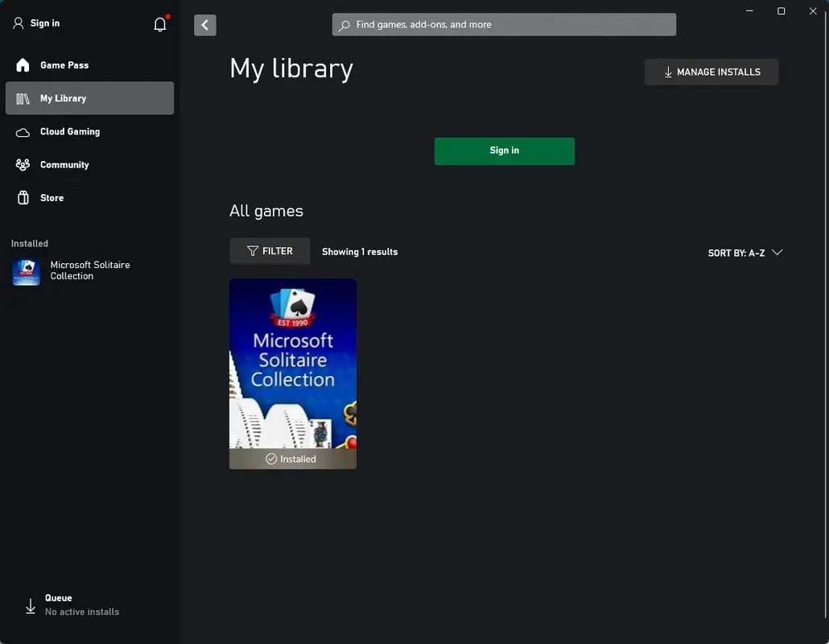Open the notifications bell

(159, 23)
